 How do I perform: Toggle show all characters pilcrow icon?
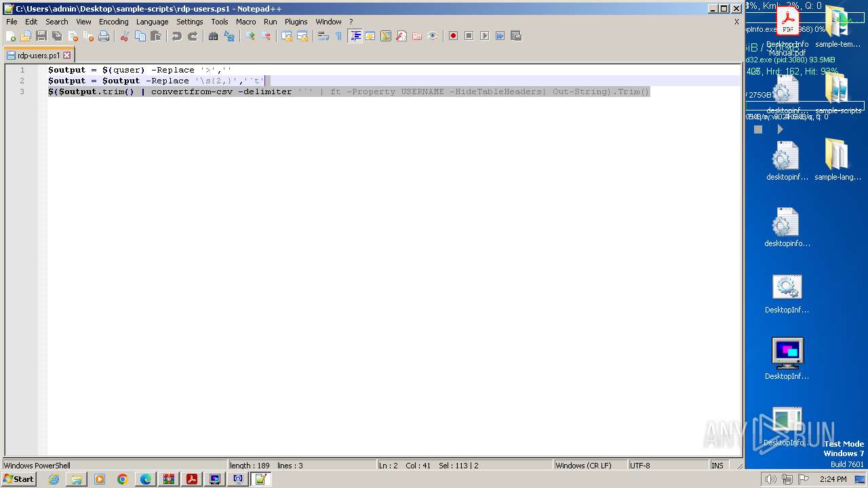(x=339, y=36)
